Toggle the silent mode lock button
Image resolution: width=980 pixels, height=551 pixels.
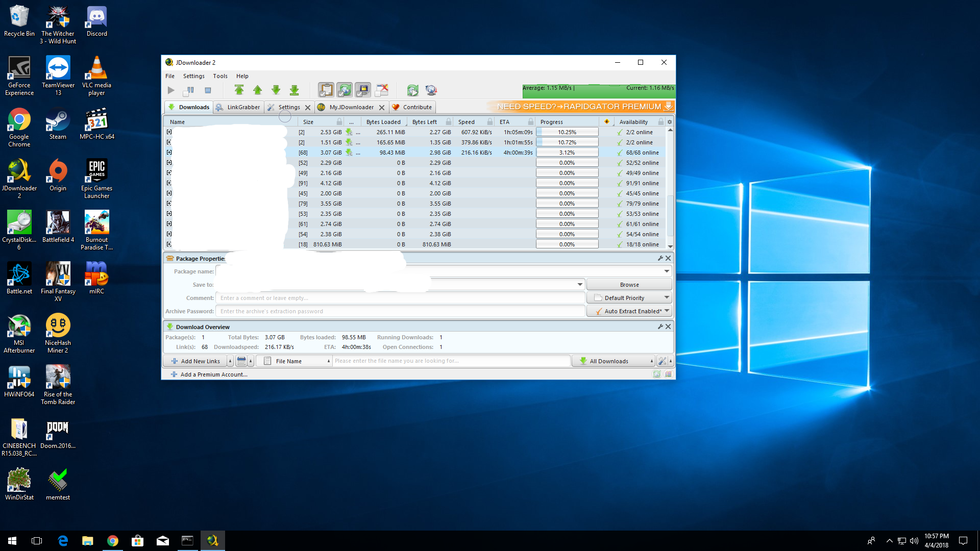(x=363, y=90)
